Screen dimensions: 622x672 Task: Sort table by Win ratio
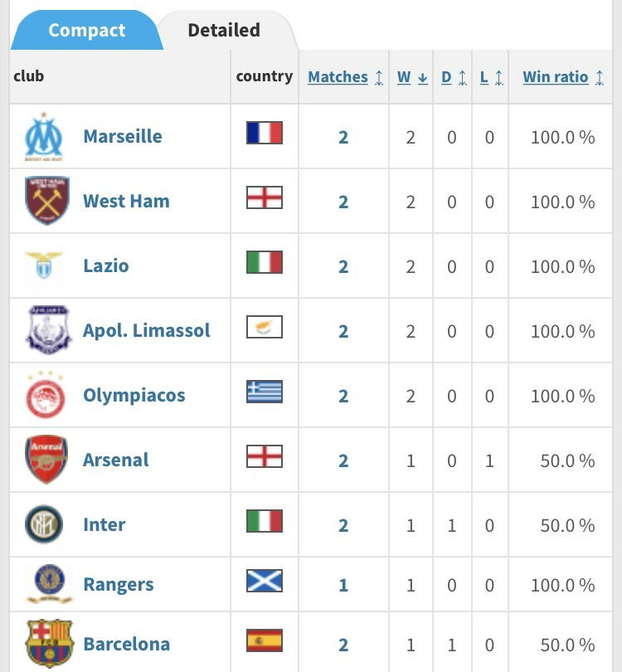click(563, 77)
